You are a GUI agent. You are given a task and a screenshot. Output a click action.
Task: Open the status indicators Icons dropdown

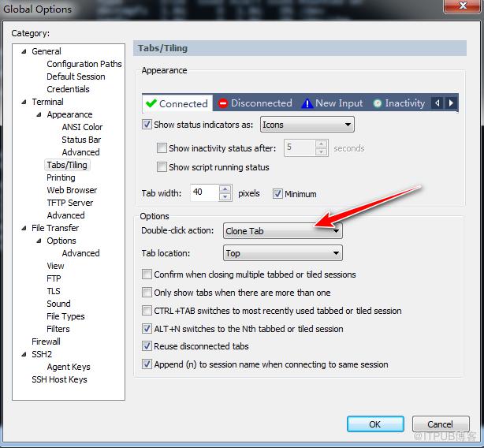(x=307, y=125)
